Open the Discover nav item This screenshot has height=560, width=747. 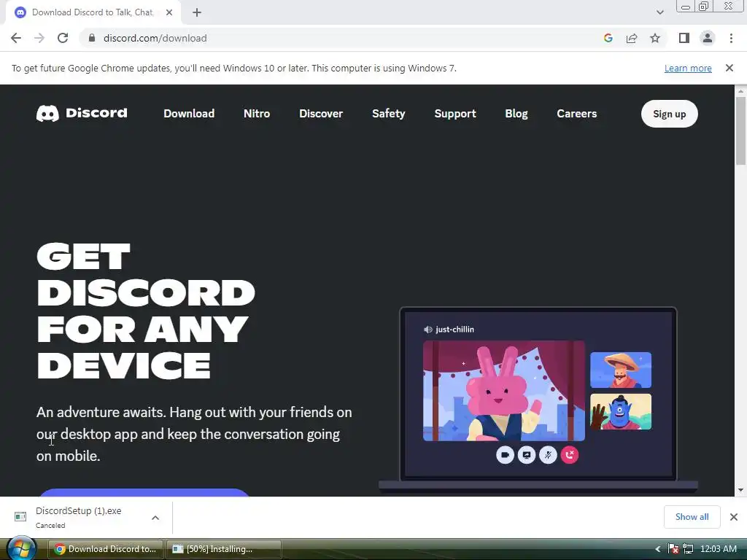tap(321, 113)
